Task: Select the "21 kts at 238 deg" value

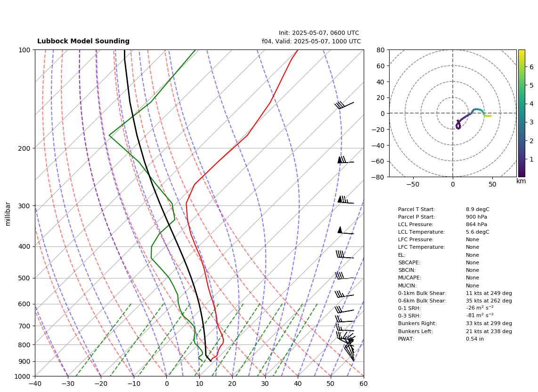Action: coord(489,331)
